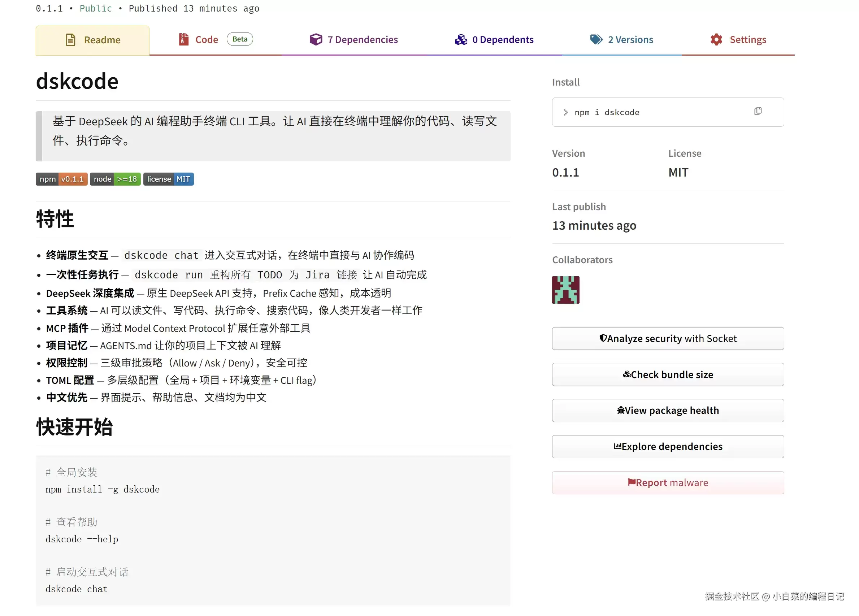The width and height of the screenshot is (859, 616).
Task: Click the DeepSeek 深度集成 feature item
Action: (x=218, y=293)
